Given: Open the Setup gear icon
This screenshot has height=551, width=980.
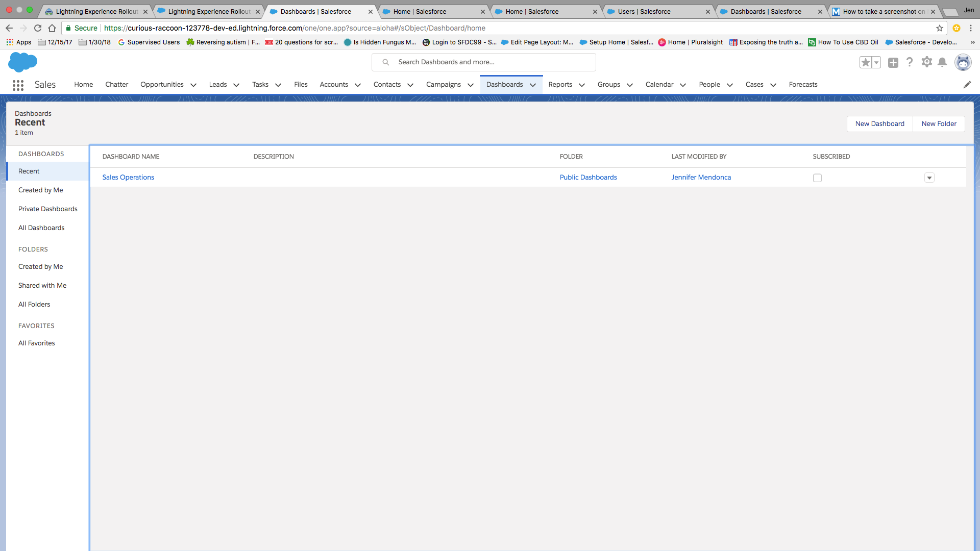Looking at the screenshot, I should (926, 62).
